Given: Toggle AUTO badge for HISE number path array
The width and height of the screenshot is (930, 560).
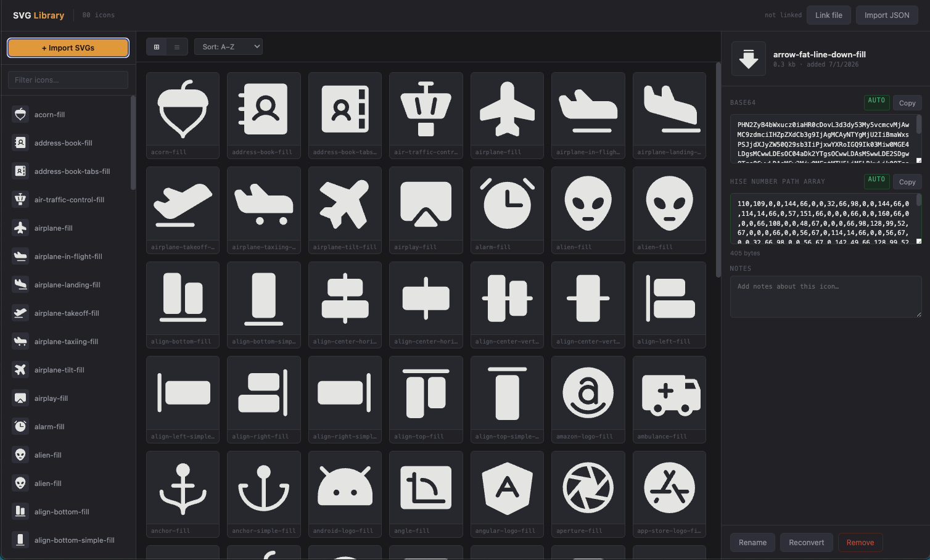Looking at the screenshot, I should (x=876, y=181).
